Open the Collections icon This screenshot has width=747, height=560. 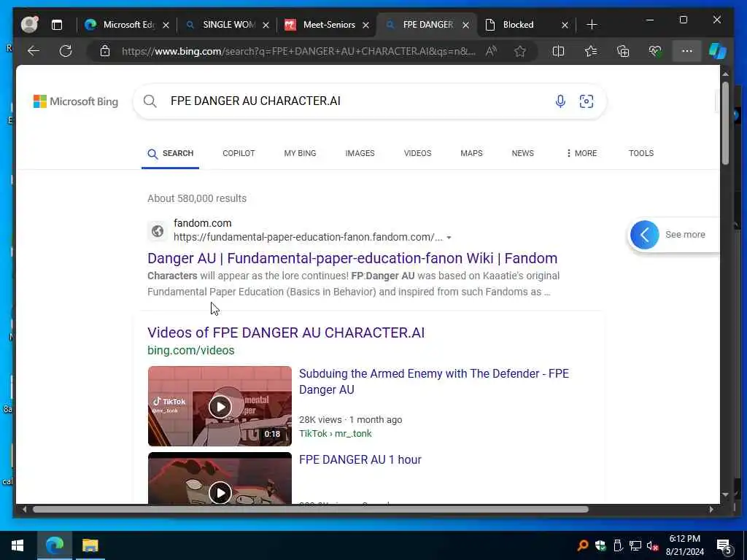623,51
